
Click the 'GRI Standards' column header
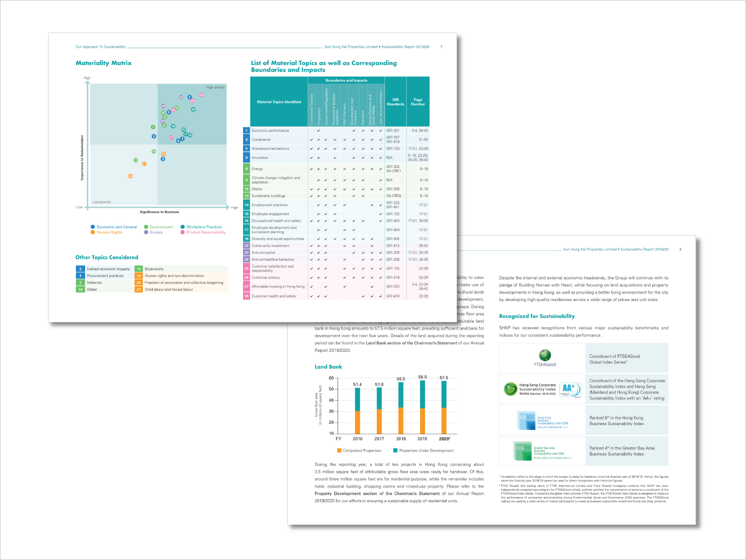pos(395,102)
